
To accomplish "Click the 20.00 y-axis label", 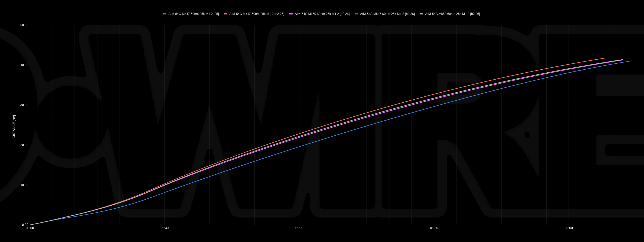I will [x=24, y=145].
